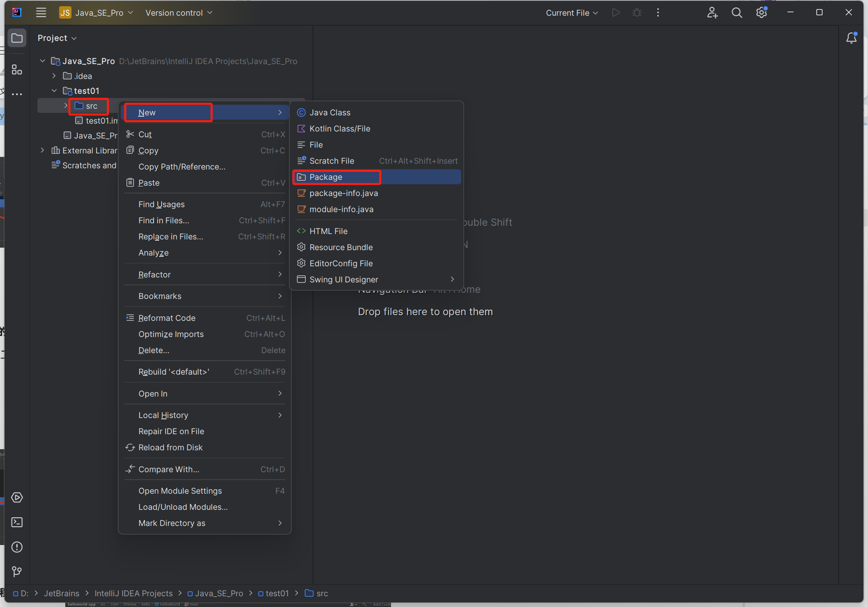Viewport: 868px width, 607px height.
Task: Select Package in the New submenu
Action: click(326, 177)
